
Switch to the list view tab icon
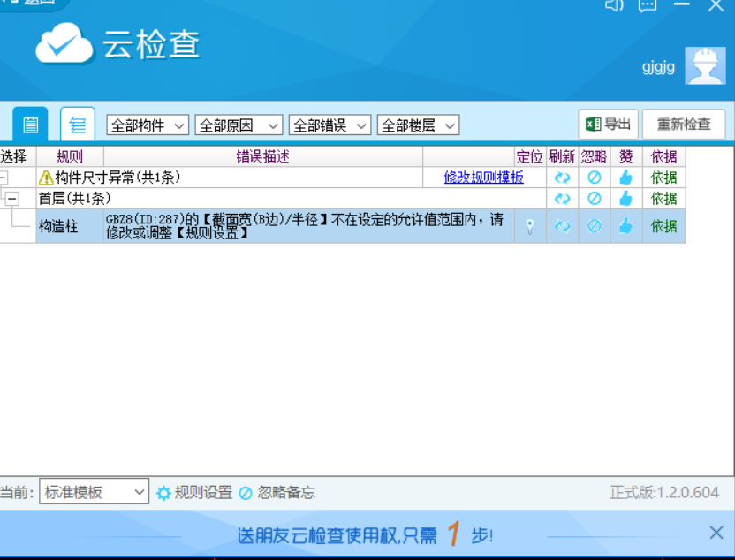[x=30, y=125]
